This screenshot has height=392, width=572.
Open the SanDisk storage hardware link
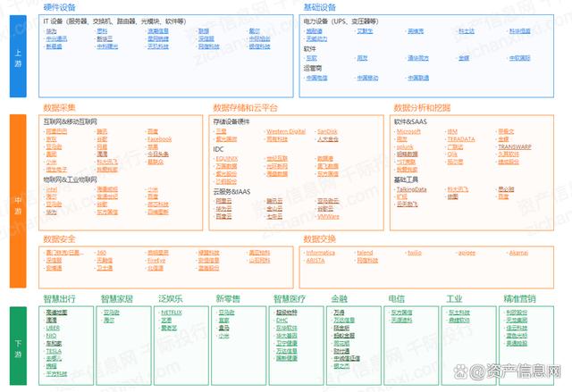pos(327,131)
